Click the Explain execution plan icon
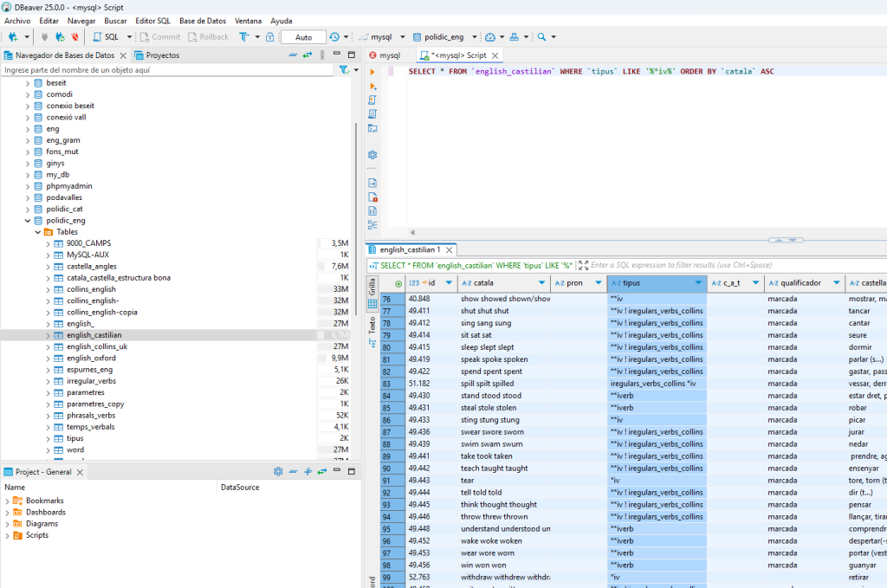This screenshot has width=887, height=588. [x=373, y=113]
